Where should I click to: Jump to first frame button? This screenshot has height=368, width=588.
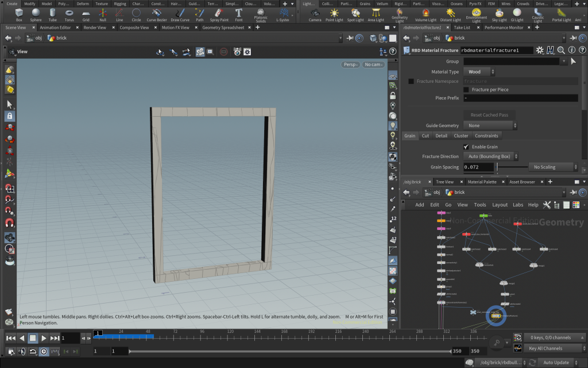(x=11, y=338)
